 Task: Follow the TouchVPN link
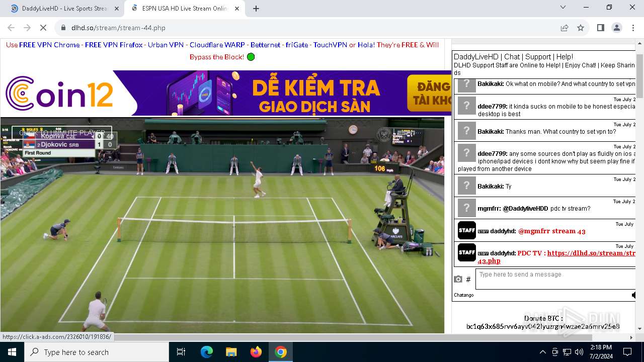click(x=330, y=45)
